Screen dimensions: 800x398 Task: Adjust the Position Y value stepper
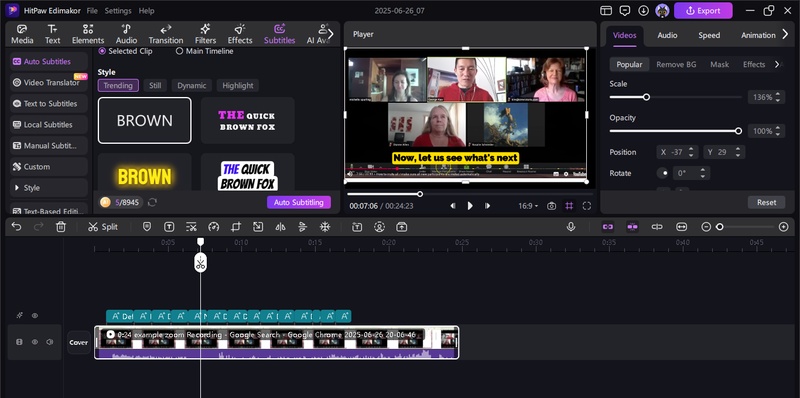pos(737,152)
